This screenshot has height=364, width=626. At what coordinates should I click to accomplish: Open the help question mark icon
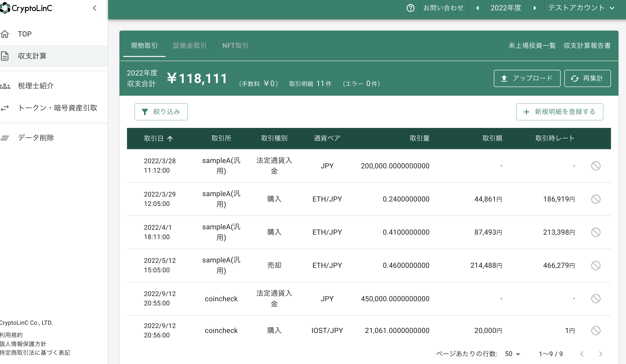[x=410, y=8]
